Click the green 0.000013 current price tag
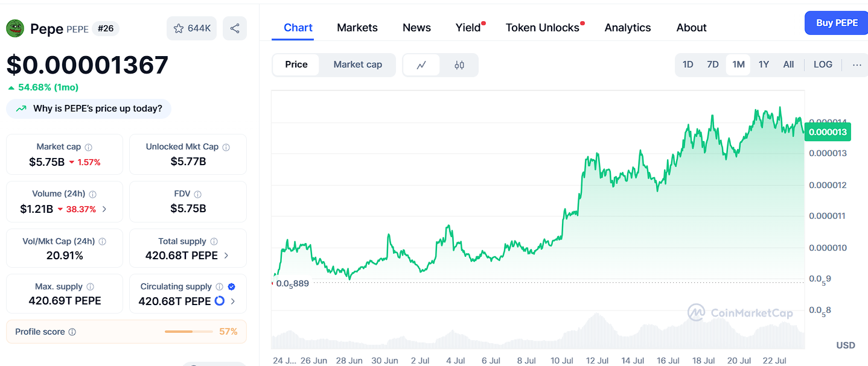This screenshot has width=868, height=366. click(x=828, y=132)
